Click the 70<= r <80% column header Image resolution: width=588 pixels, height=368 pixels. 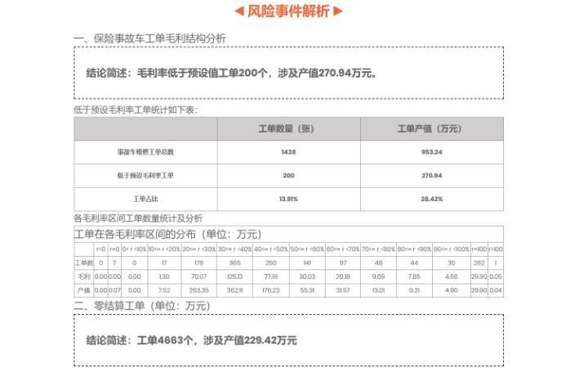378,249
